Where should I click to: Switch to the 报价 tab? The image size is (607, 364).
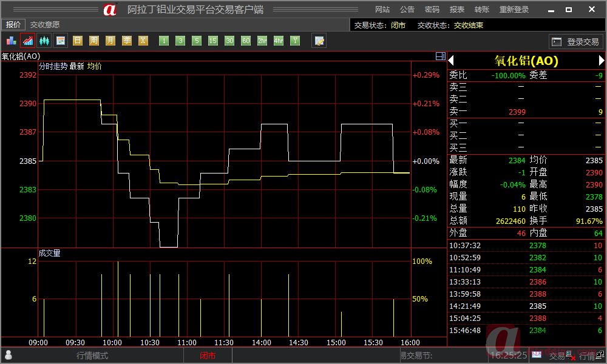point(13,25)
